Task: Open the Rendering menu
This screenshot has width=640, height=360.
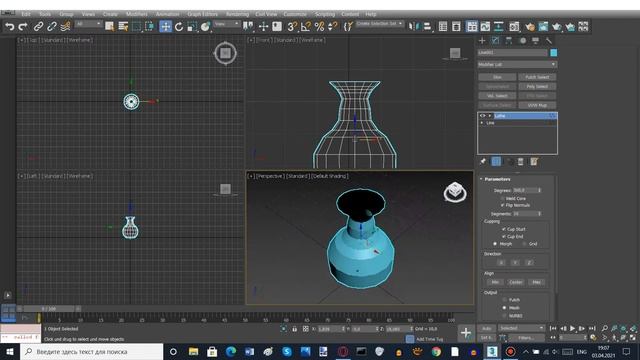Action: coord(237,14)
